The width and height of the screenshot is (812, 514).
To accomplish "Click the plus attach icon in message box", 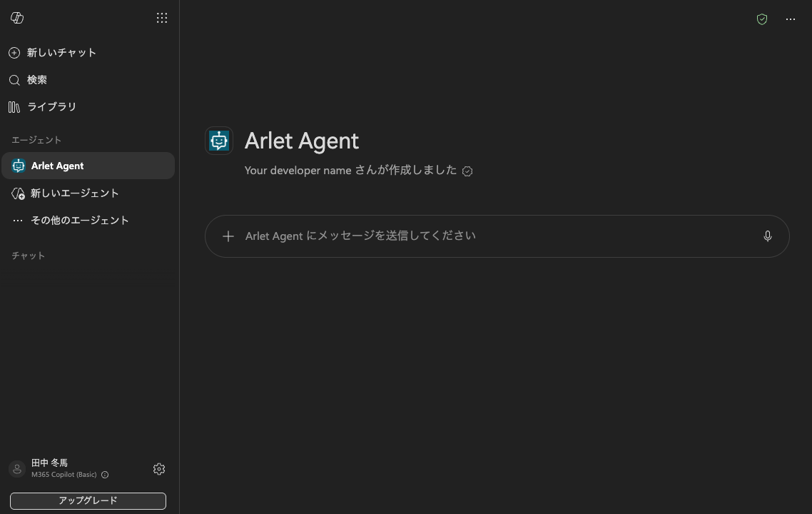I will (x=228, y=236).
